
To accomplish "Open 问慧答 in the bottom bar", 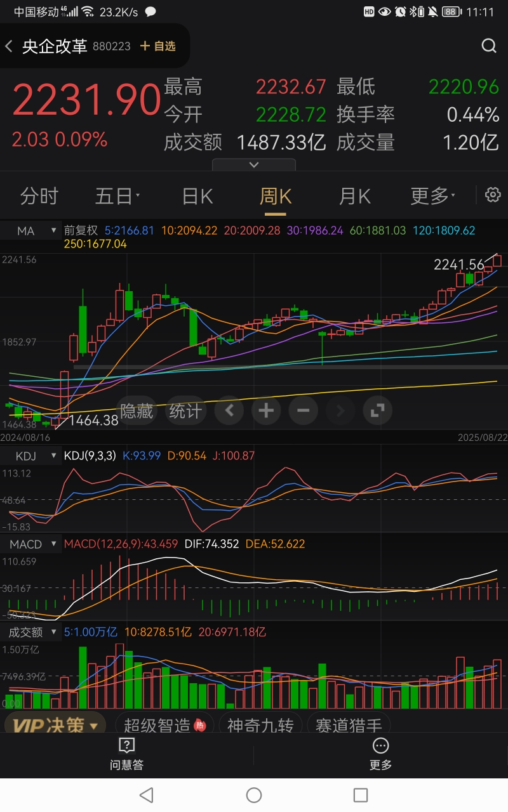I will click(x=127, y=754).
